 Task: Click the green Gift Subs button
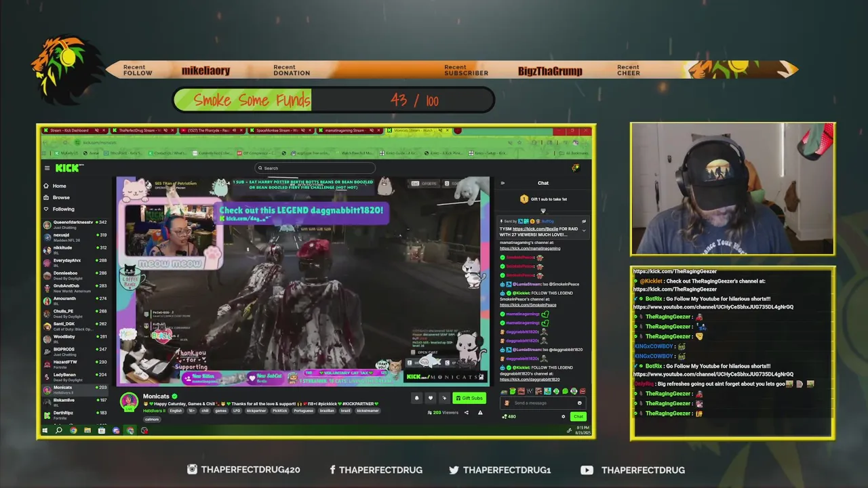pos(469,398)
